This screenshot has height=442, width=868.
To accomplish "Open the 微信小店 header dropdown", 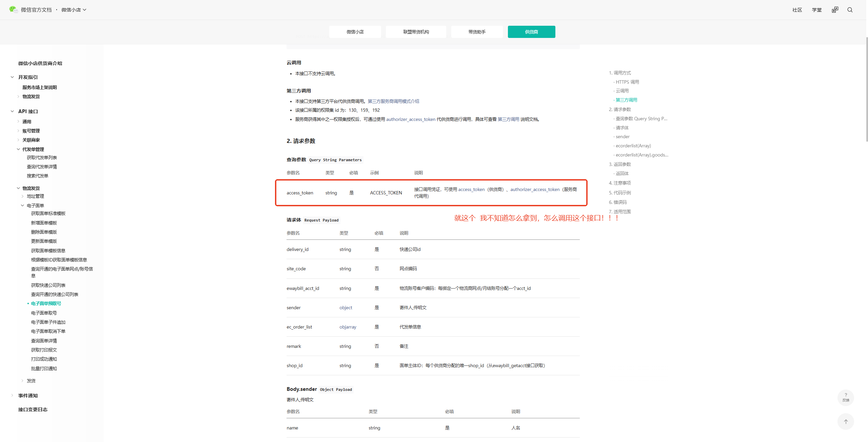I will [x=74, y=10].
